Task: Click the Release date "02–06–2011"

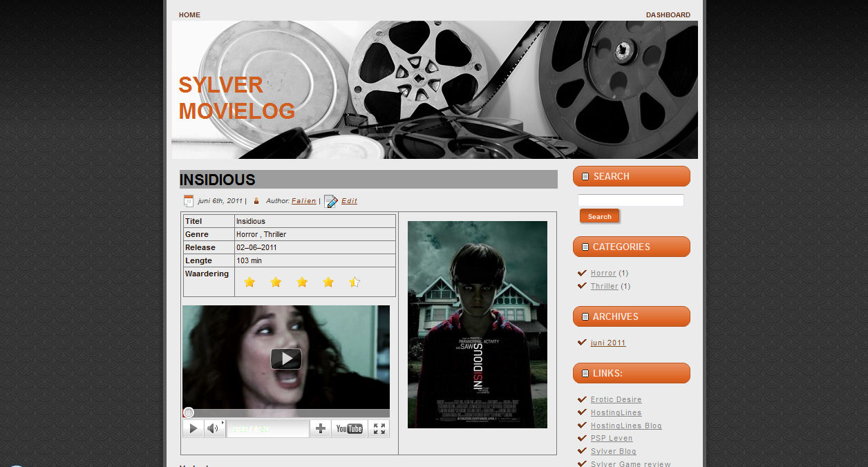Action: tap(256, 248)
